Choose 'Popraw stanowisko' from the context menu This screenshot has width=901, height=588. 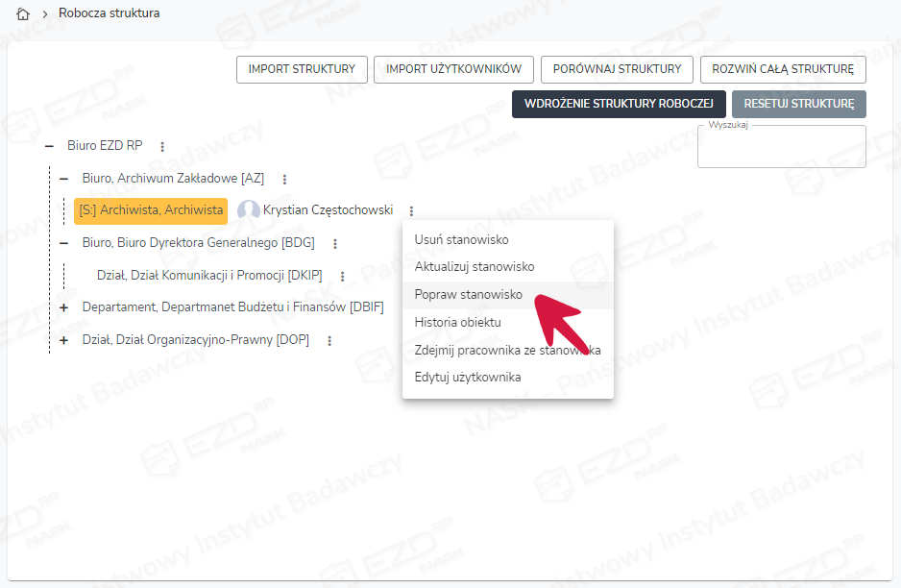[468, 294]
